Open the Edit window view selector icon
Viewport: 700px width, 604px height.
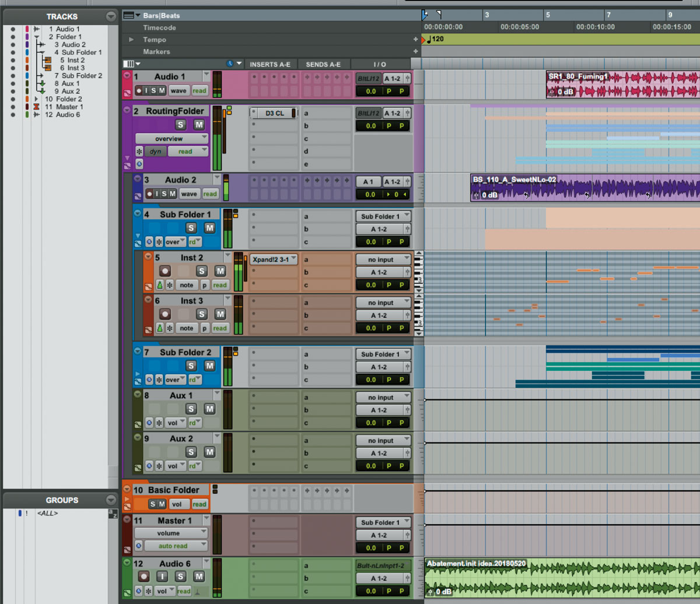tap(129, 64)
